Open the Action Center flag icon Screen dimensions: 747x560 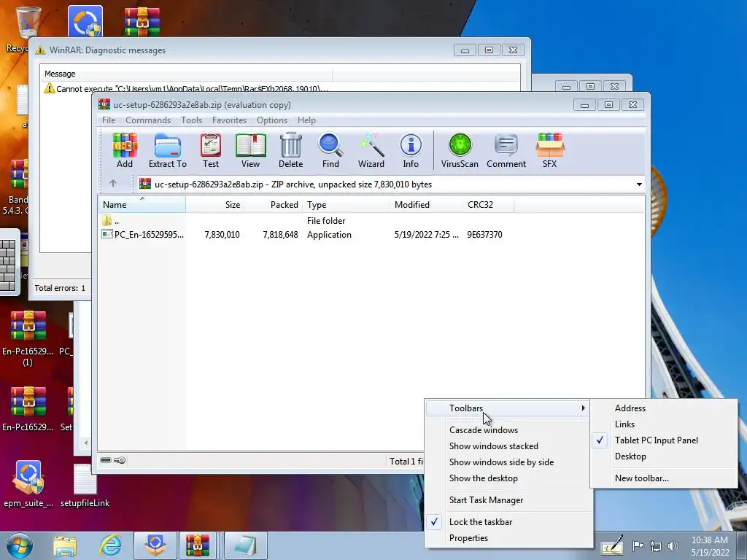638,545
